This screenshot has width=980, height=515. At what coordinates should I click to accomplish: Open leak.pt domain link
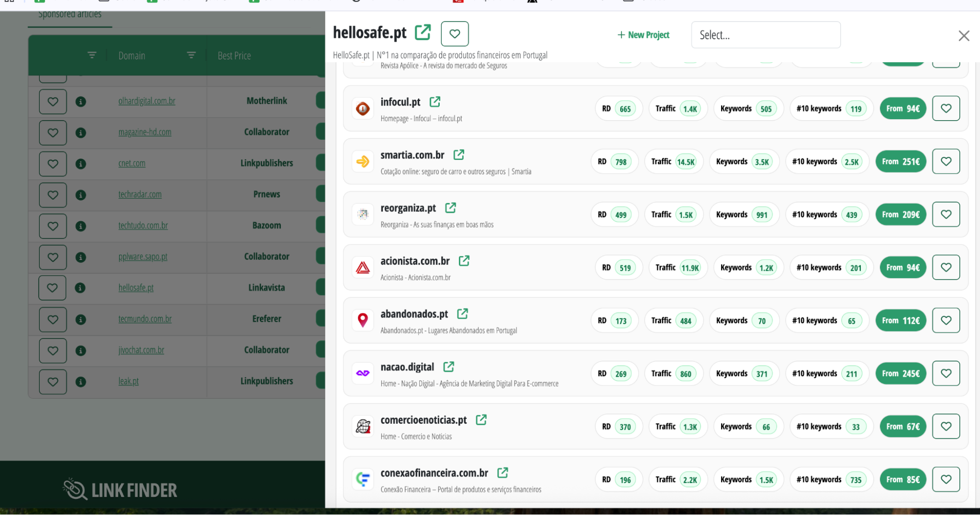(x=128, y=381)
